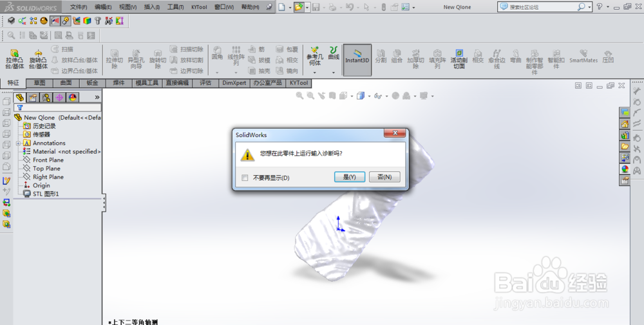
Task: Open the 编辑(E) menu
Action: (x=102, y=7)
